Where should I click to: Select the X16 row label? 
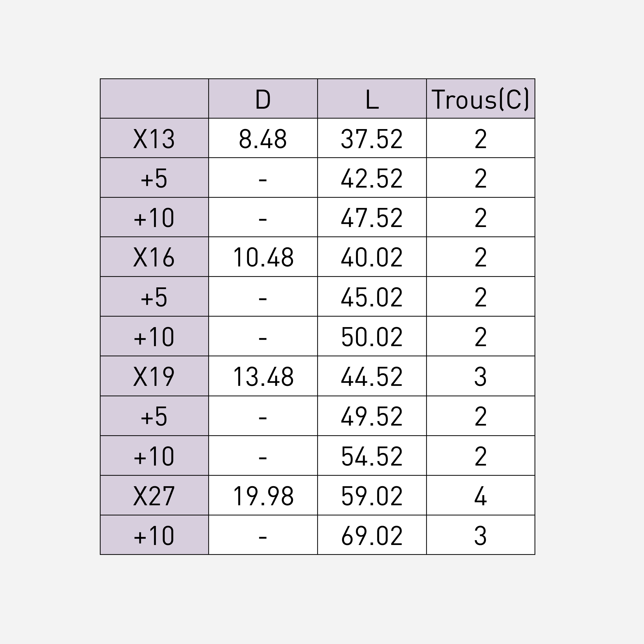(x=154, y=257)
